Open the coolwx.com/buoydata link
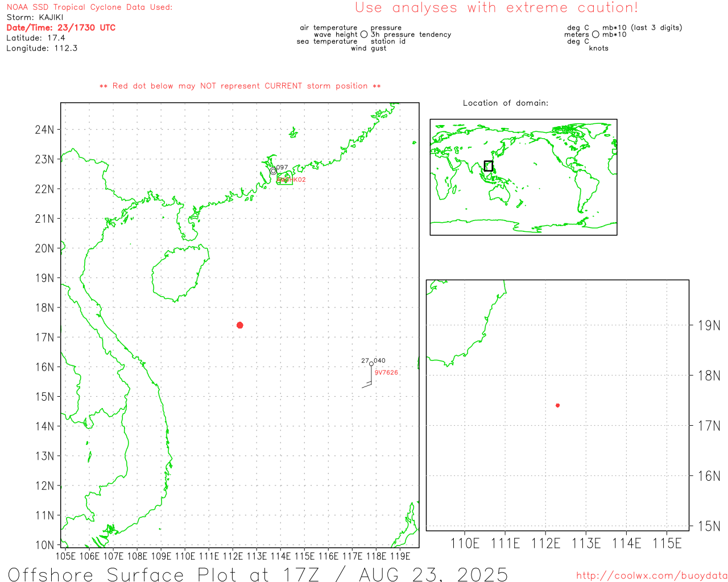This screenshot has width=728, height=582. 652,576
